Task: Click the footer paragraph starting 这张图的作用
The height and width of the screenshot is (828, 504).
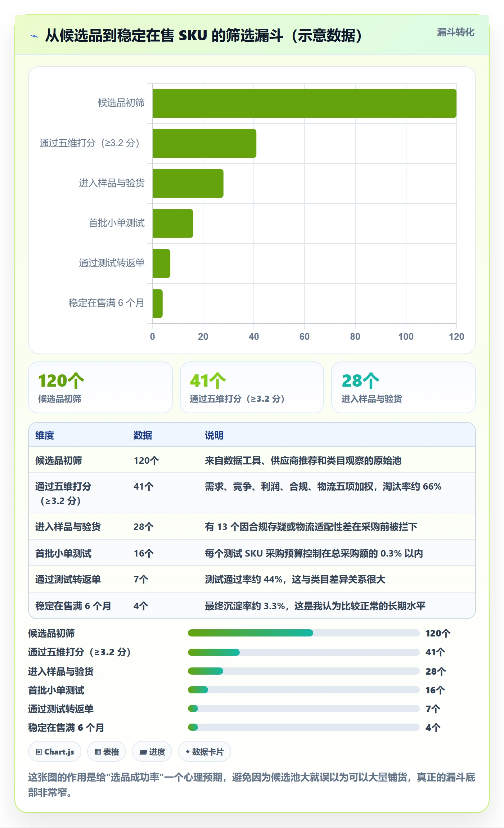Action: click(252, 785)
